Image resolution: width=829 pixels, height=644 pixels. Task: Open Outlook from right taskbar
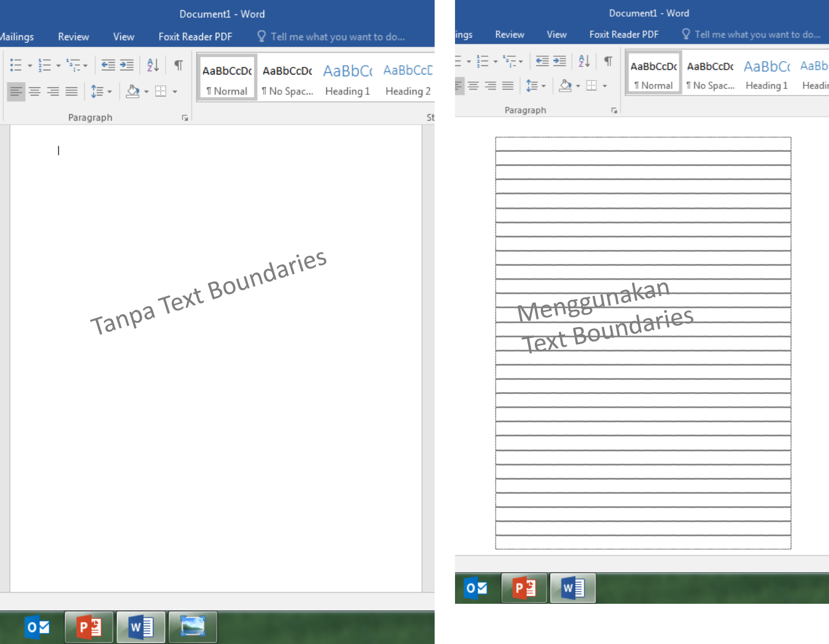point(475,588)
